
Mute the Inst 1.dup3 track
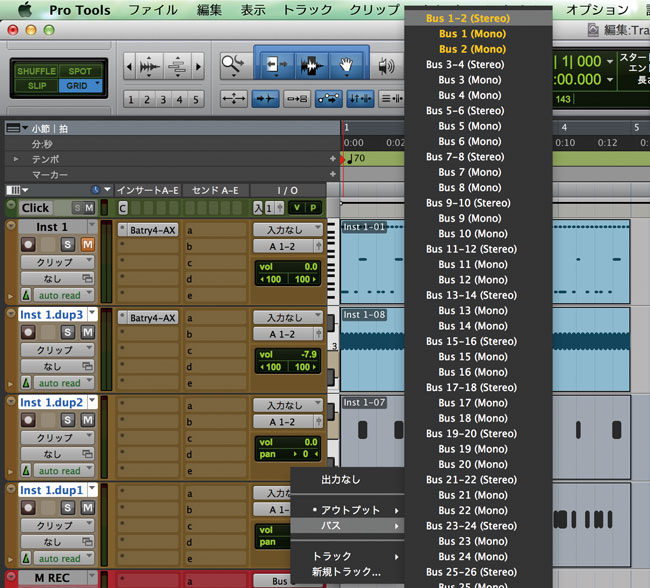point(87,332)
